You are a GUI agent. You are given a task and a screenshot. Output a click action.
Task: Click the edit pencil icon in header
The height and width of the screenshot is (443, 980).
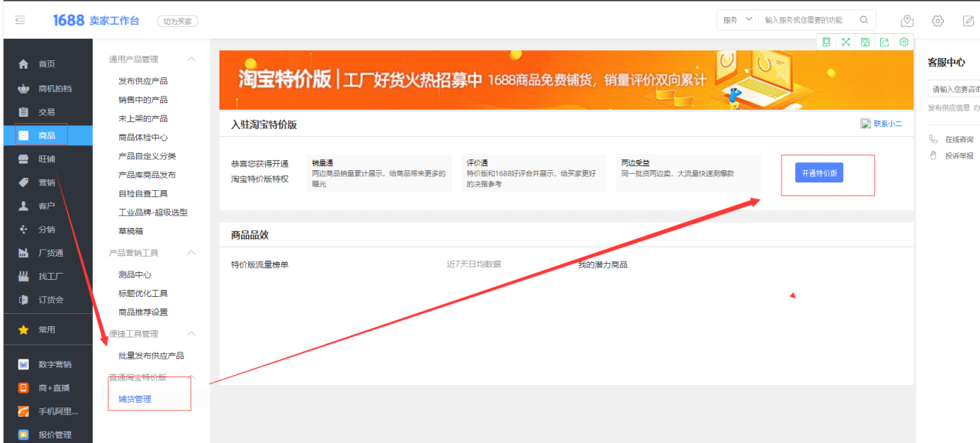point(968,21)
